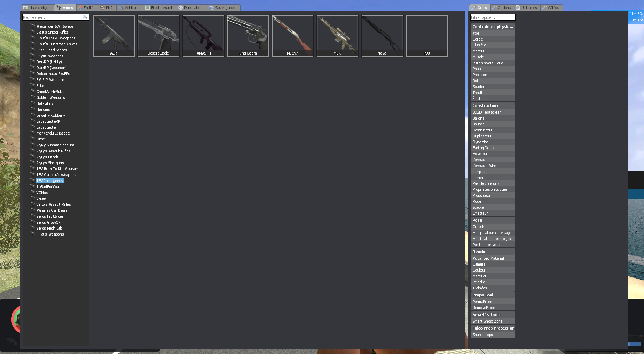Open the Entités tab

point(87,8)
